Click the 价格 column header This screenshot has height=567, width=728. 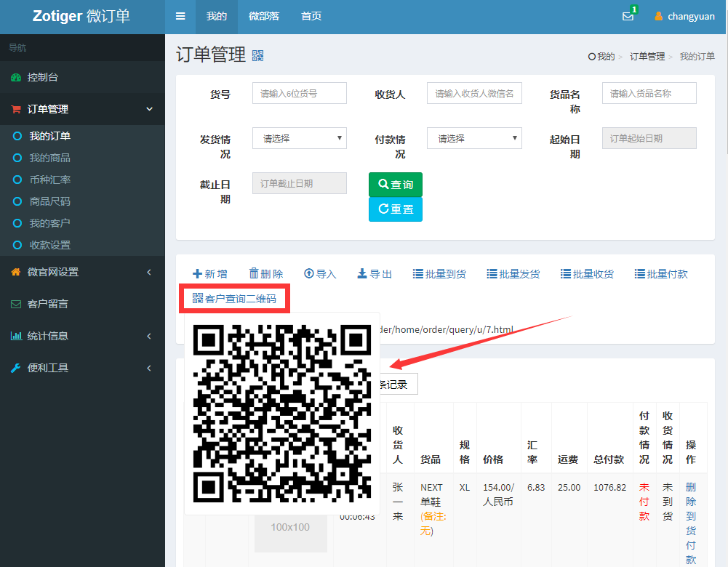[493, 459]
